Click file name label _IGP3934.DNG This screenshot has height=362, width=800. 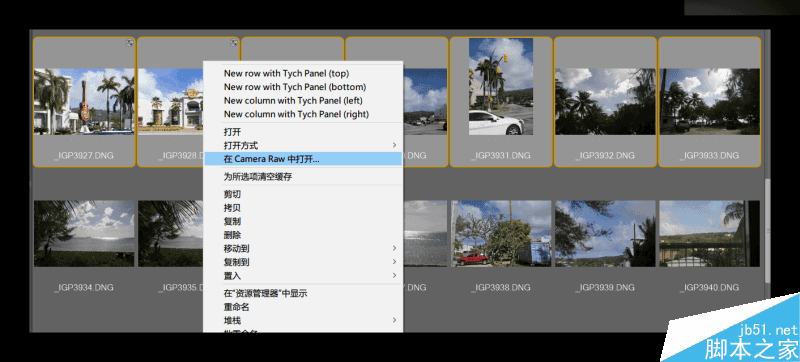[x=84, y=288]
